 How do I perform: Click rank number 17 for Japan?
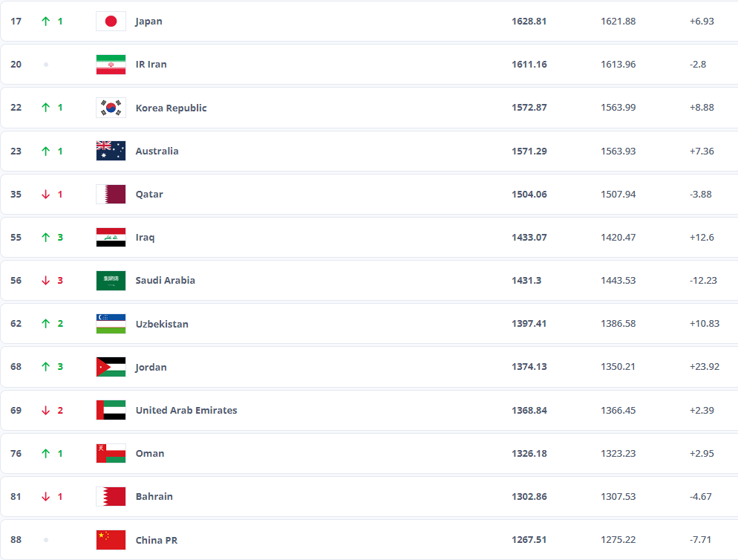coord(16,22)
